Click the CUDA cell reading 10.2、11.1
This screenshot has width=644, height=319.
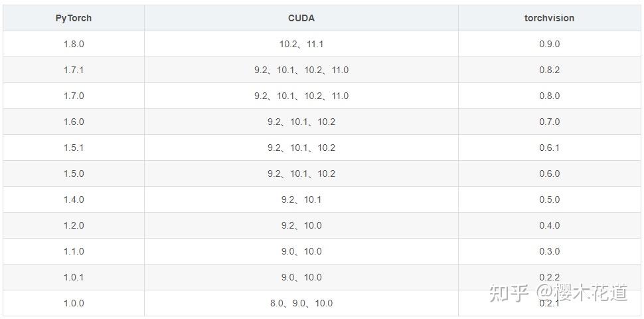(x=301, y=44)
